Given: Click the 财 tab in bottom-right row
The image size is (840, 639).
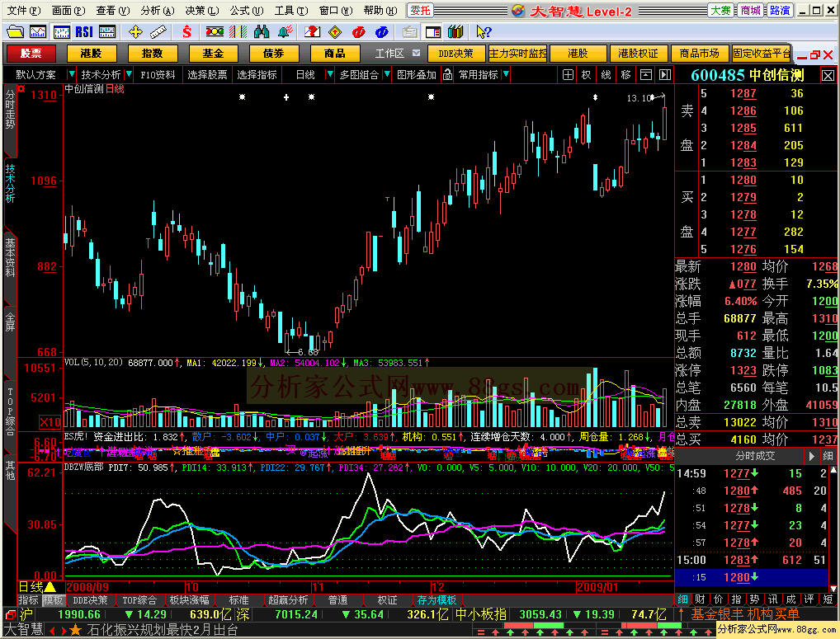Looking at the screenshot, I should 701,599.
